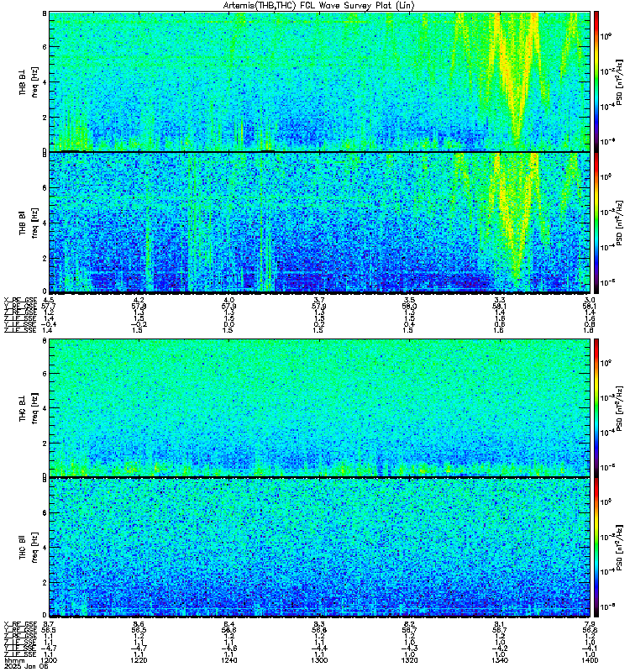Image resolution: width=630 pixels, height=672 pixels.
Task: Click the THC Y_LF_SSE value '-4.6'
Action: pyautogui.click(x=228, y=648)
